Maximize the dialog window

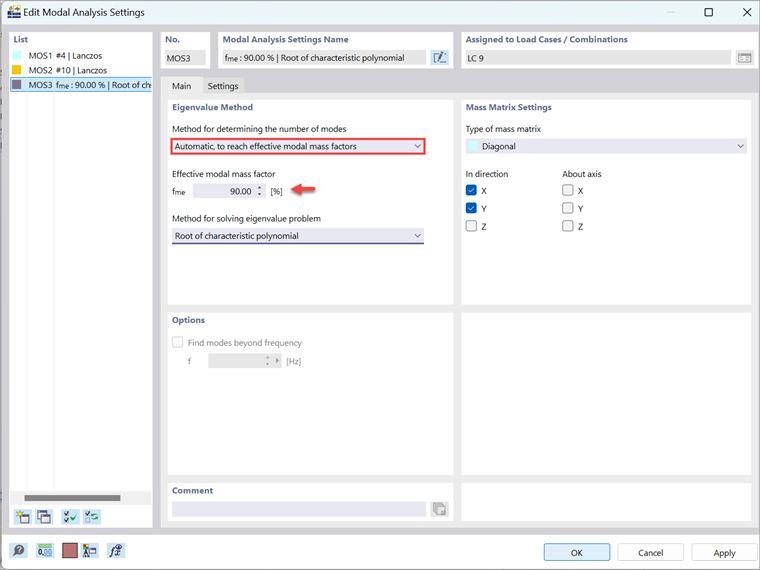coord(709,12)
